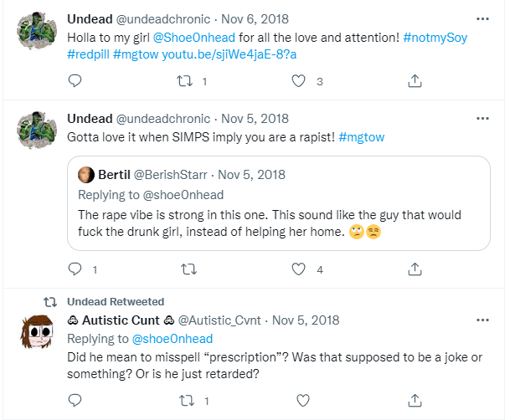
Task: Retweet the SIMPS tweet
Action: pyautogui.click(x=189, y=269)
